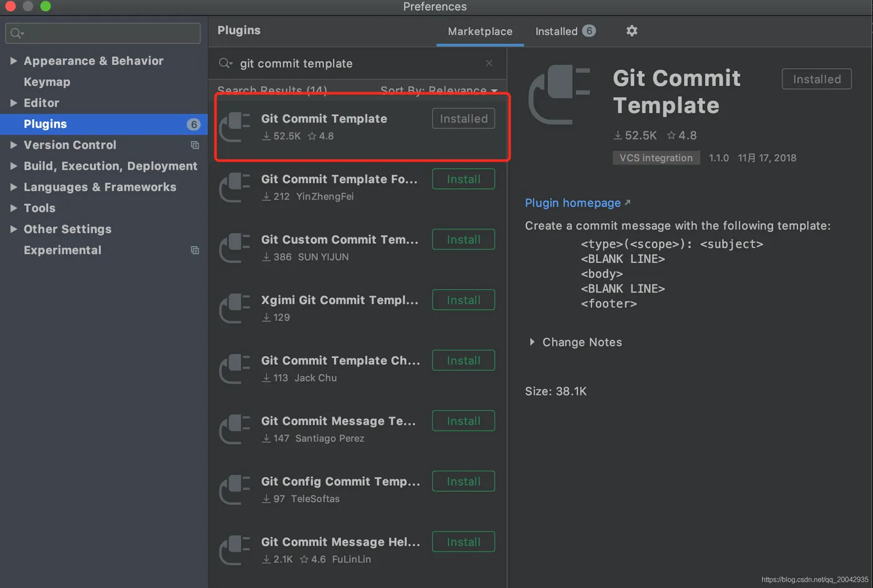Image resolution: width=873 pixels, height=588 pixels.
Task: Click the large plugin logo in details pane
Action: pos(559,95)
